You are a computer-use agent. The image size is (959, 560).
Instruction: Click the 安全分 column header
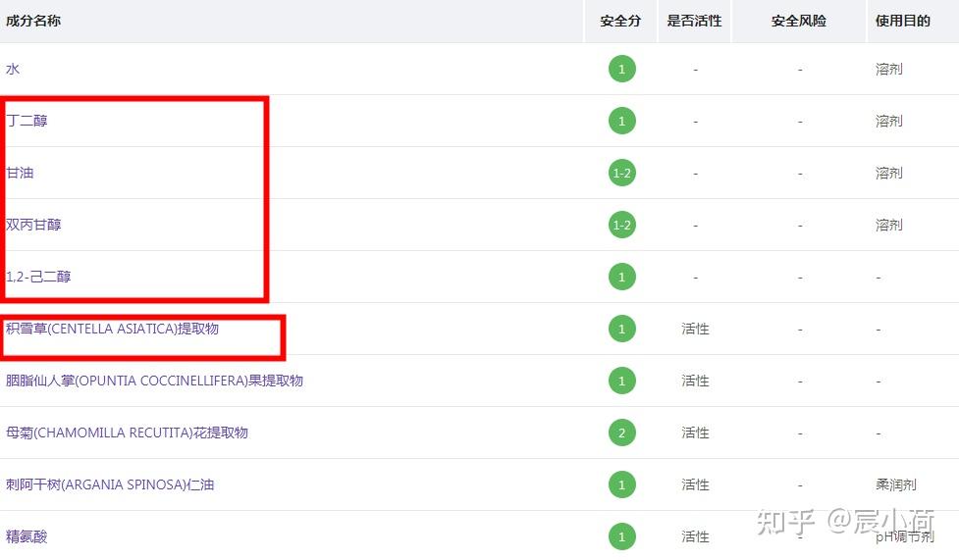tap(620, 21)
